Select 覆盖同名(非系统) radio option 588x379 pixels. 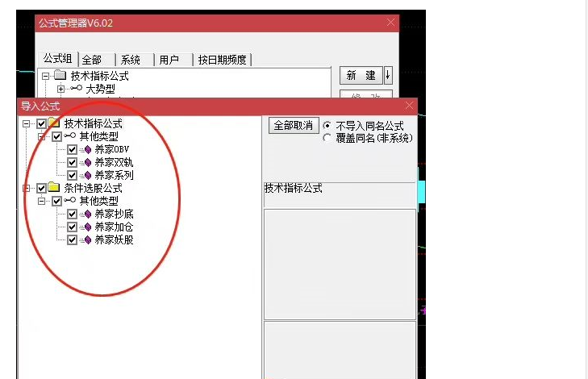(327, 138)
